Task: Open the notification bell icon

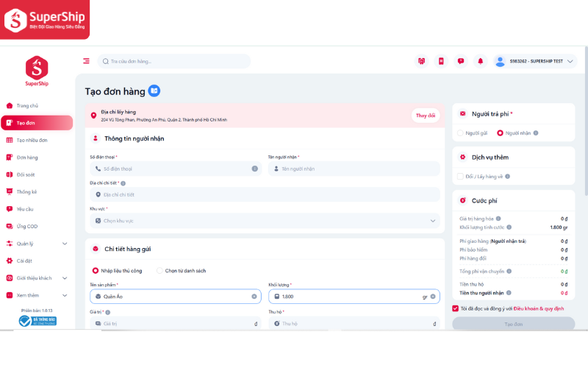Action: click(x=481, y=61)
